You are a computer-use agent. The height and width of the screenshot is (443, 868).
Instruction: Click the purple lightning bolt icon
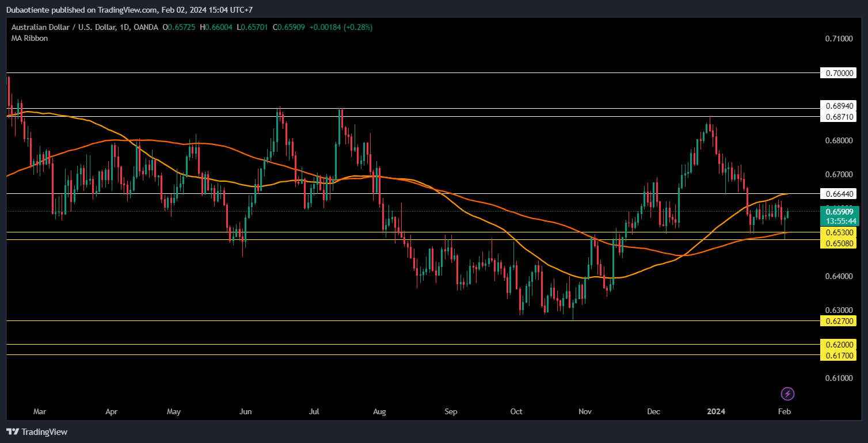[x=787, y=394]
